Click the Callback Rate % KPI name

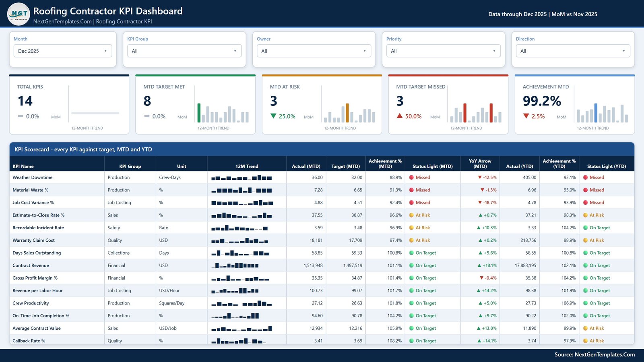click(x=29, y=341)
